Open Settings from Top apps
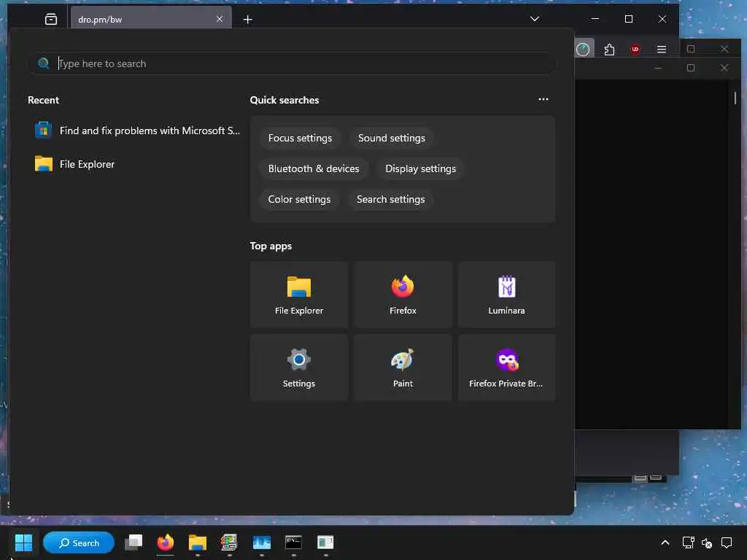The image size is (747, 560). pos(298,367)
